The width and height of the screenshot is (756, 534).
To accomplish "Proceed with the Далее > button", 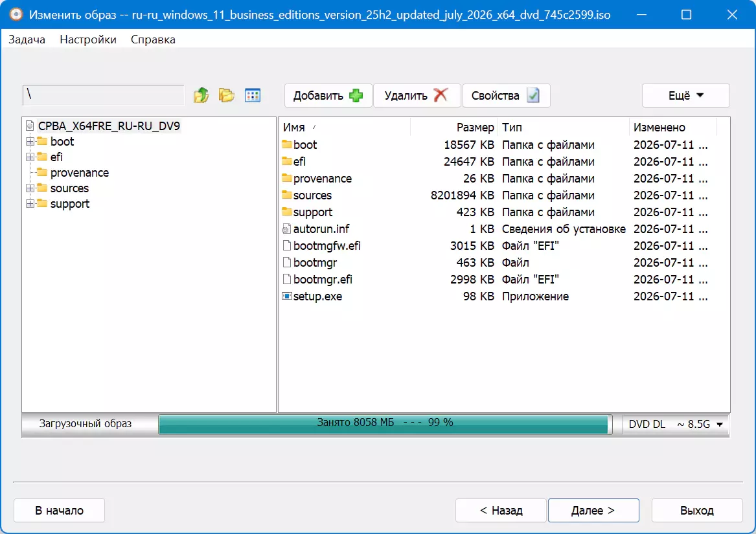I will [593, 511].
